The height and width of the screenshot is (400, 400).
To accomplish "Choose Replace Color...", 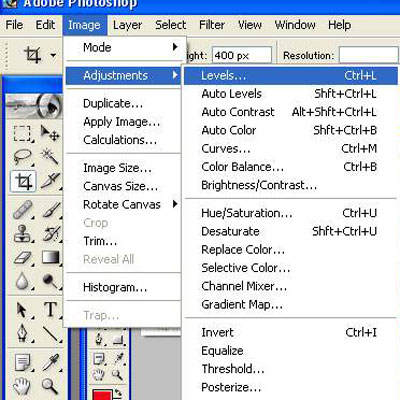I will click(291, 250).
